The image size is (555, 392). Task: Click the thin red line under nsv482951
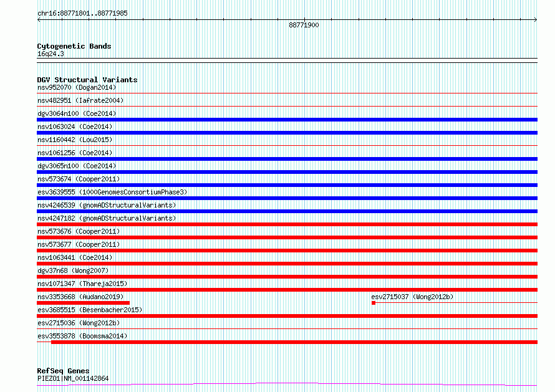click(x=287, y=107)
